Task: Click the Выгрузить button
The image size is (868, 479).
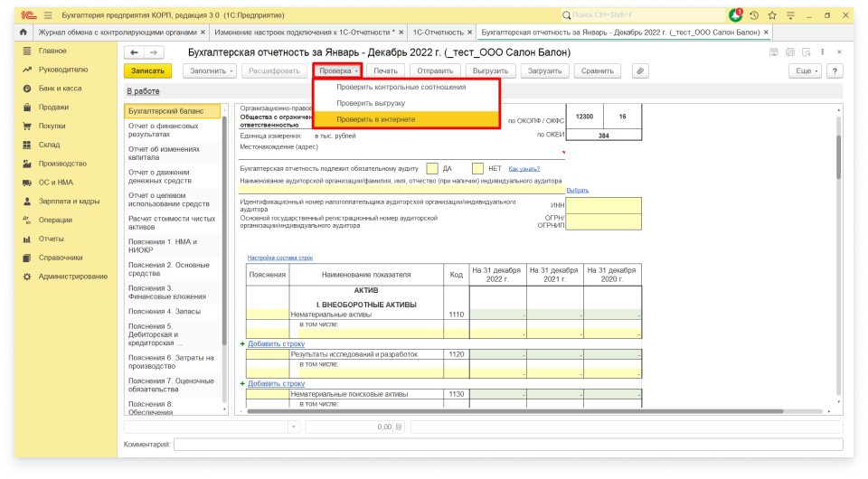Action: pos(490,70)
